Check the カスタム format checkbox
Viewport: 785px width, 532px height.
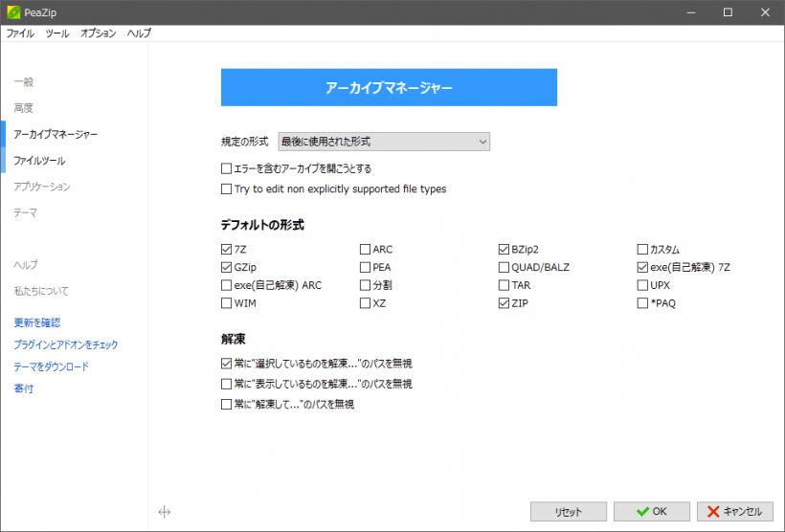point(642,249)
